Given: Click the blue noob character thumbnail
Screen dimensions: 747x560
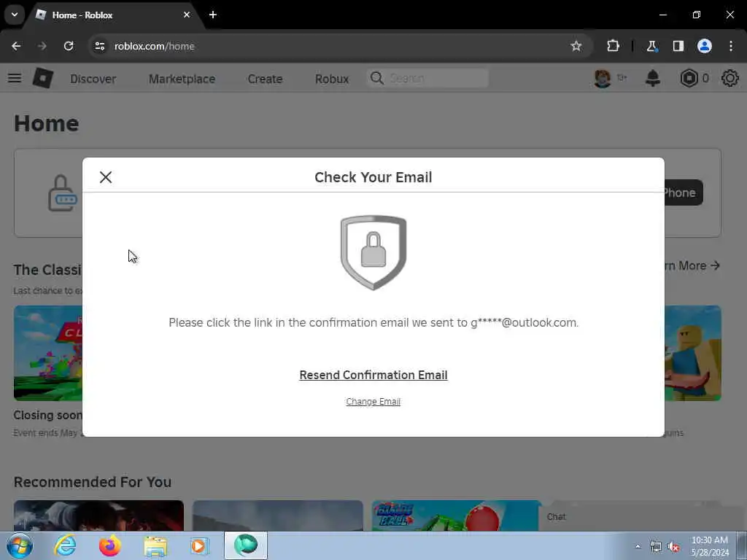Looking at the screenshot, I should coord(693,353).
